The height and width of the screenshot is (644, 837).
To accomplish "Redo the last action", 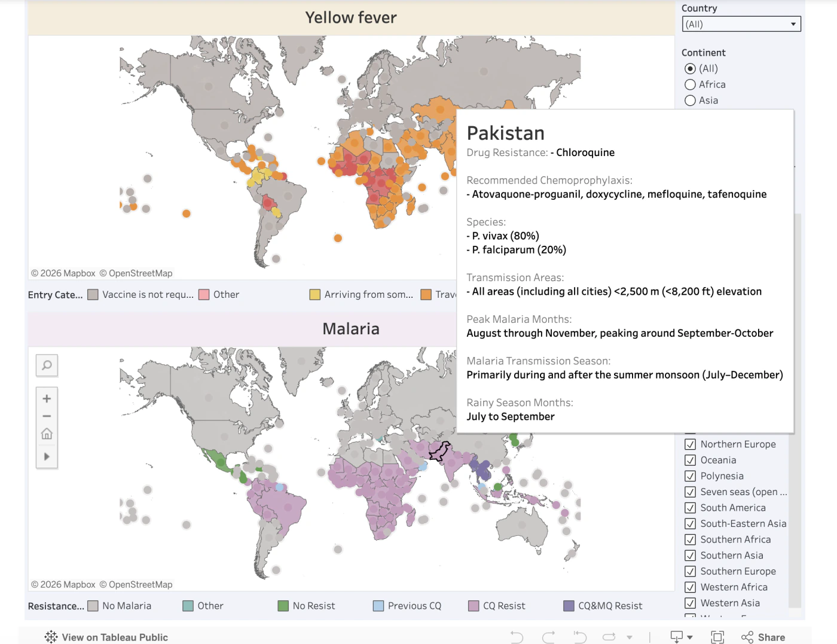I will coord(548,637).
